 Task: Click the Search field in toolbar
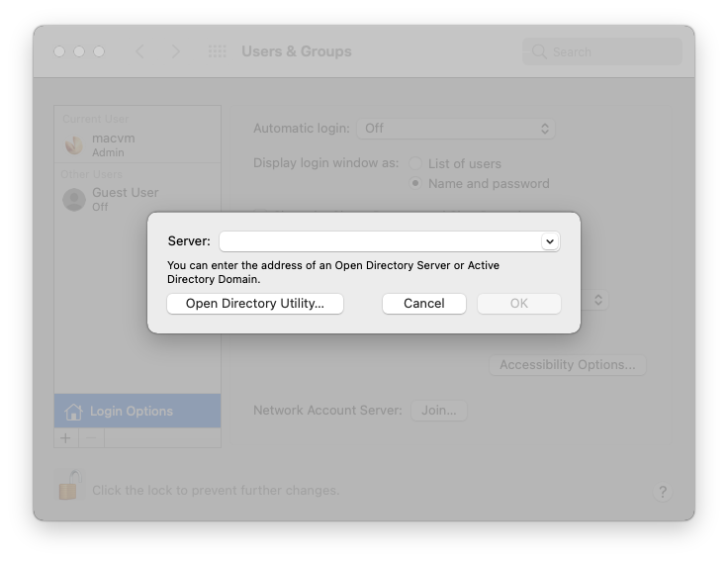pyautogui.click(x=601, y=51)
